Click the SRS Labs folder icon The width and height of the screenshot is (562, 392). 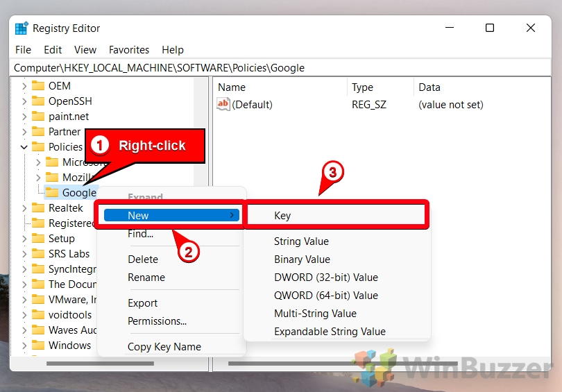pyautogui.click(x=38, y=254)
